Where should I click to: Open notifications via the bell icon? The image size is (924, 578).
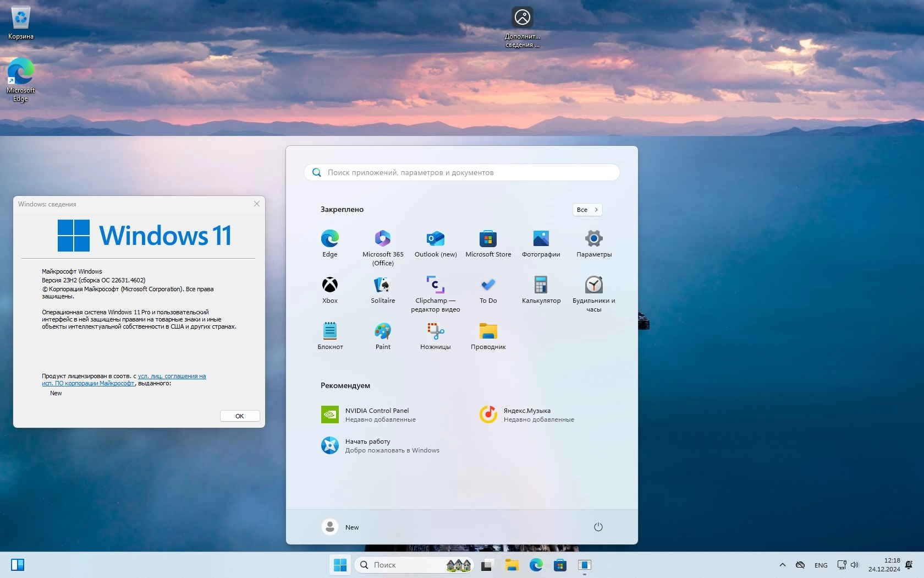click(x=909, y=565)
